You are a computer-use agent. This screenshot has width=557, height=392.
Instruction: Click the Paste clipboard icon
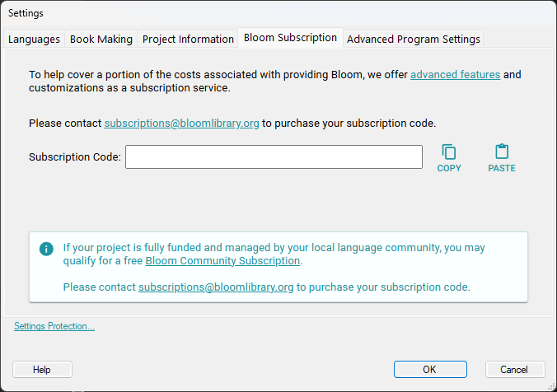click(x=502, y=152)
